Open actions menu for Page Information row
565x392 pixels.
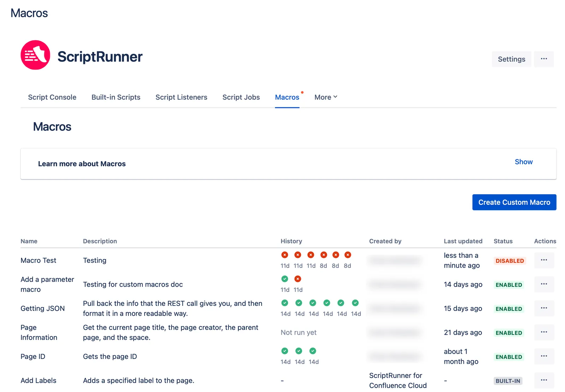pos(544,332)
